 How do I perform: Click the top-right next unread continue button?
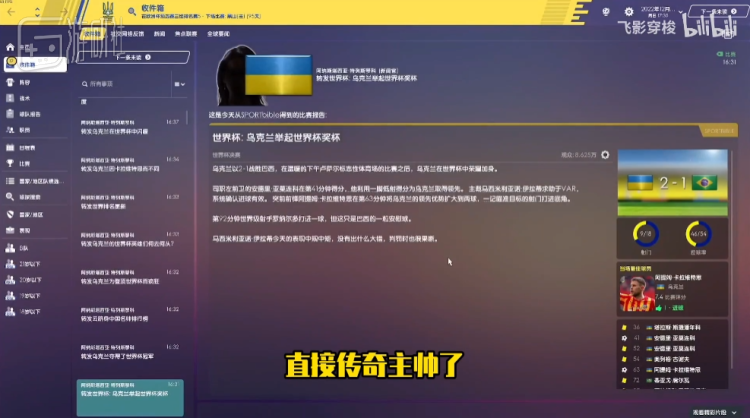click(x=718, y=11)
